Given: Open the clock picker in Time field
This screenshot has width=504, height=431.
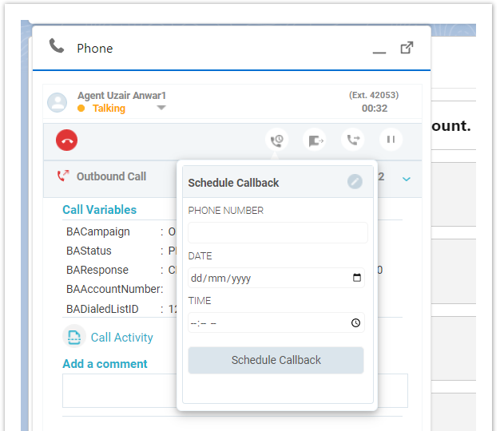Looking at the screenshot, I should (356, 323).
